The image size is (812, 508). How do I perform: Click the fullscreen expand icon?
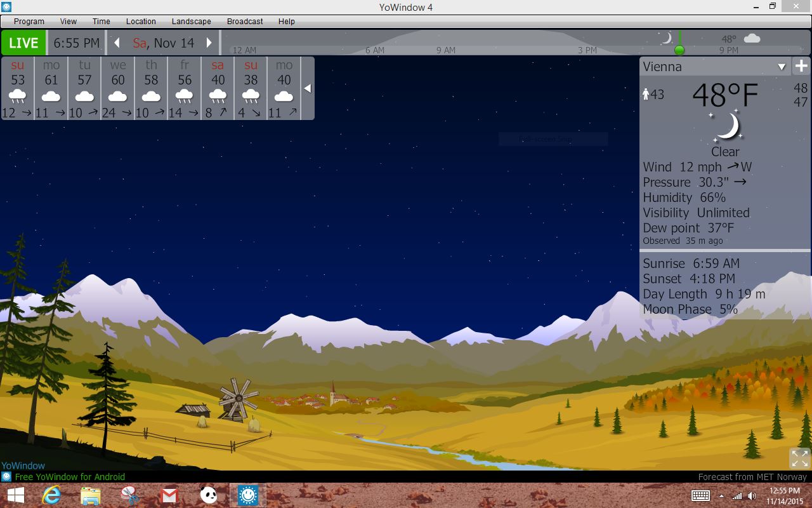(x=799, y=458)
